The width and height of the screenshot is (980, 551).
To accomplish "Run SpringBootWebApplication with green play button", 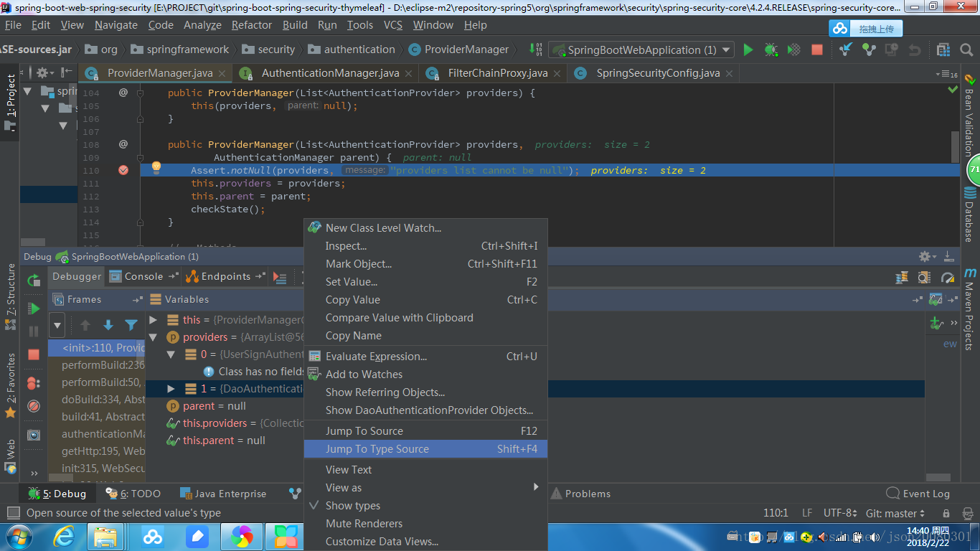I will (x=748, y=50).
